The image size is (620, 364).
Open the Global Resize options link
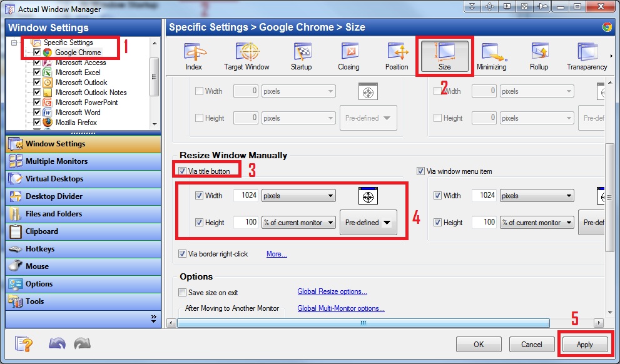pyautogui.click(x=332, y=291)
